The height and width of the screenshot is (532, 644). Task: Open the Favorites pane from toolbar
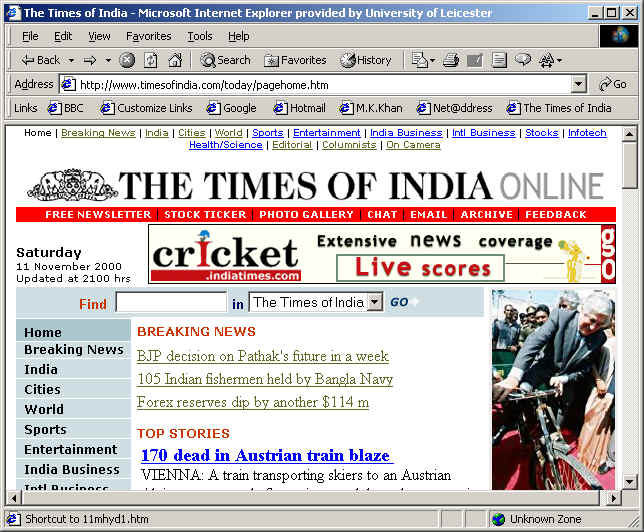[x=295, y=60]
